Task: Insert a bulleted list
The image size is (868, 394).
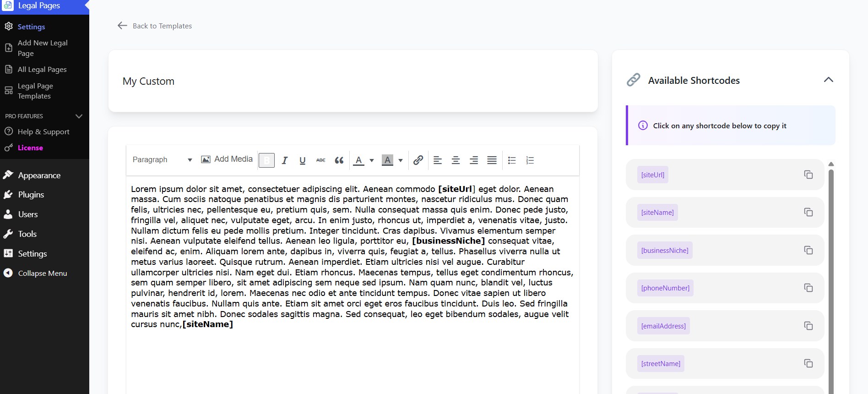Action: click(512, 160)
